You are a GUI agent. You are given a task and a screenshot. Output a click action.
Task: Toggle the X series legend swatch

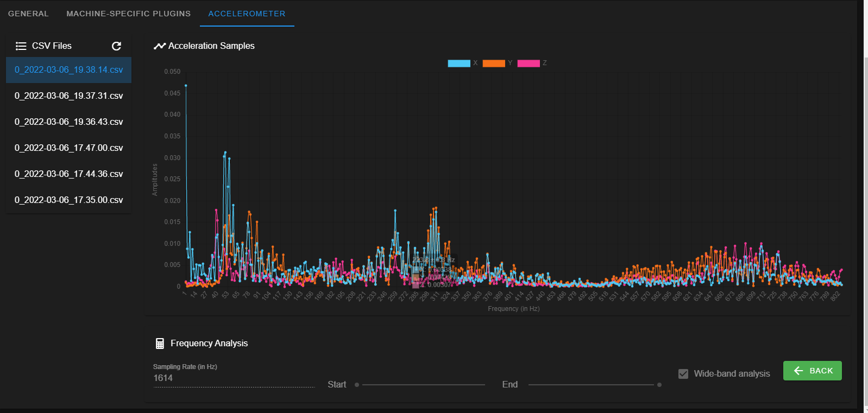(459, 63)
